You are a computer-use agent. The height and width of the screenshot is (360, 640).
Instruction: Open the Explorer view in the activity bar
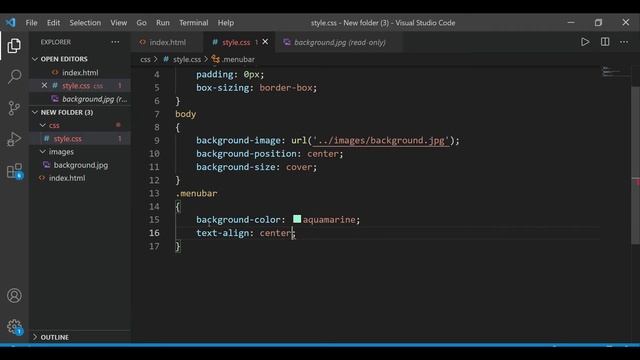pyautogui.click(x=14, y=45)
